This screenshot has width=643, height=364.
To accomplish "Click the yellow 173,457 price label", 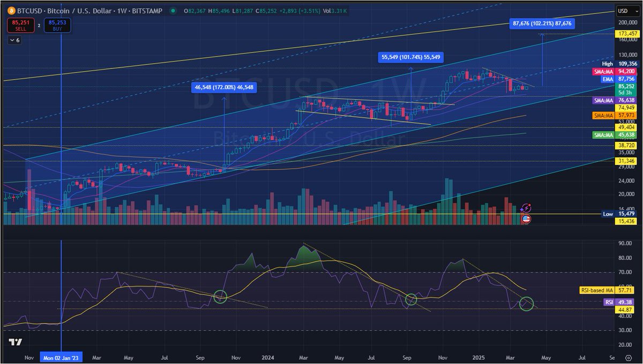I will 626,33.
